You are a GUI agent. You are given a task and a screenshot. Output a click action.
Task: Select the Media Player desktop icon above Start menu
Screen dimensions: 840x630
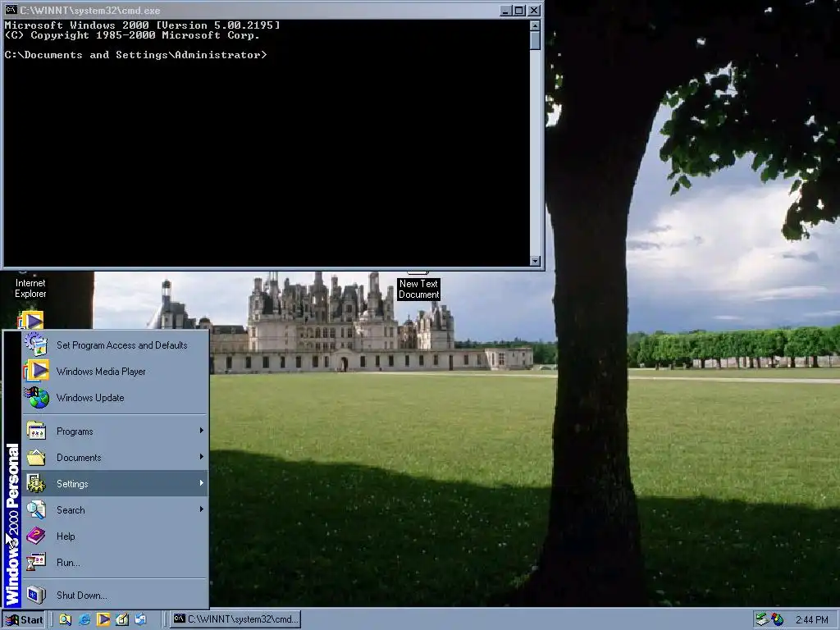30,320
